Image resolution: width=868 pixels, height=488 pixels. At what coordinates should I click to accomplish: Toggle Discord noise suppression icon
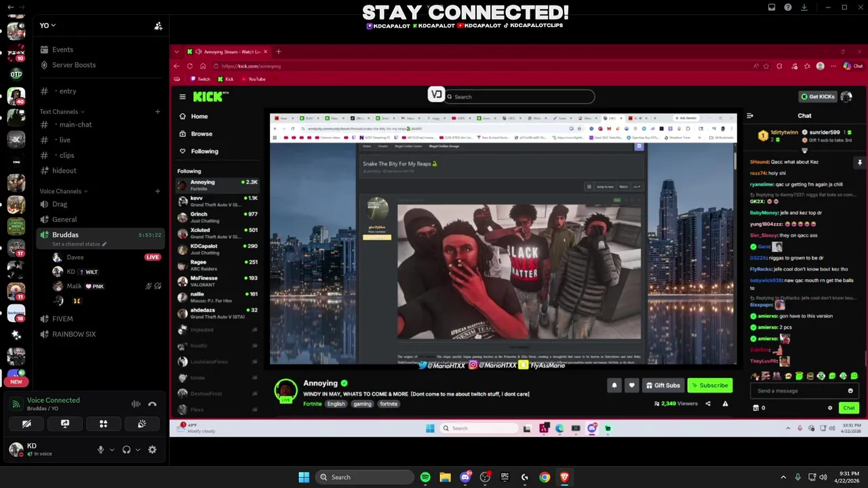click(x=136, y=404)
